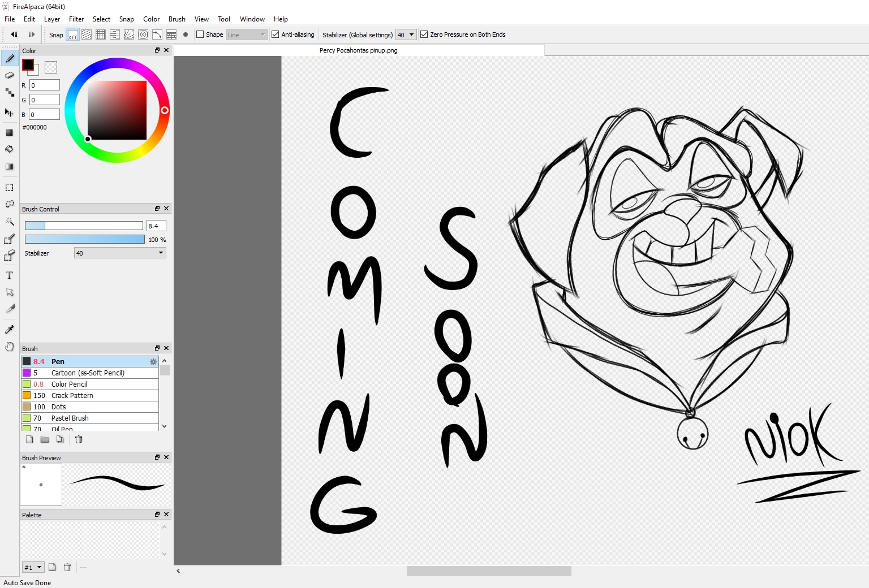Select the Select Pen tool
869x588 pixels.
(x=10, y=239)
